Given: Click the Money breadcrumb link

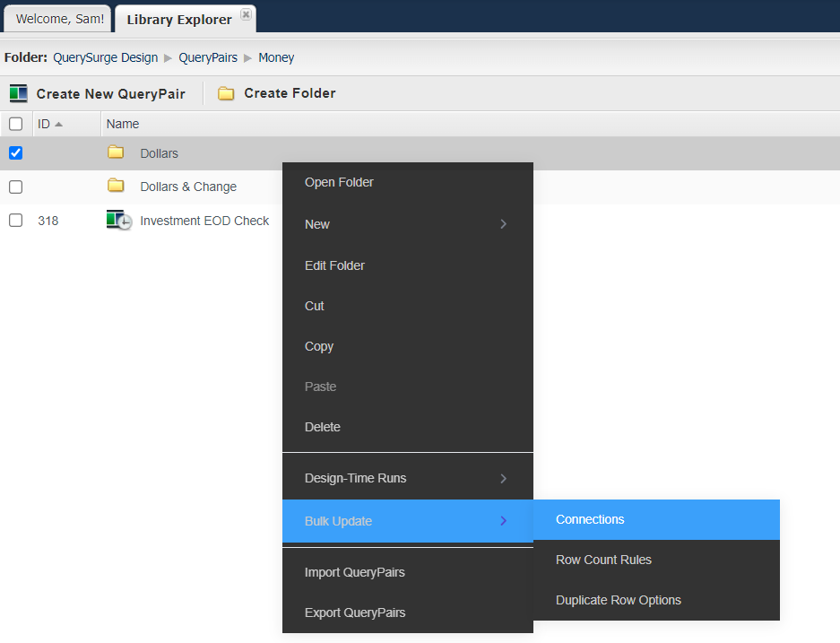Looking at the screenshot, I should [x=276, y=57].
